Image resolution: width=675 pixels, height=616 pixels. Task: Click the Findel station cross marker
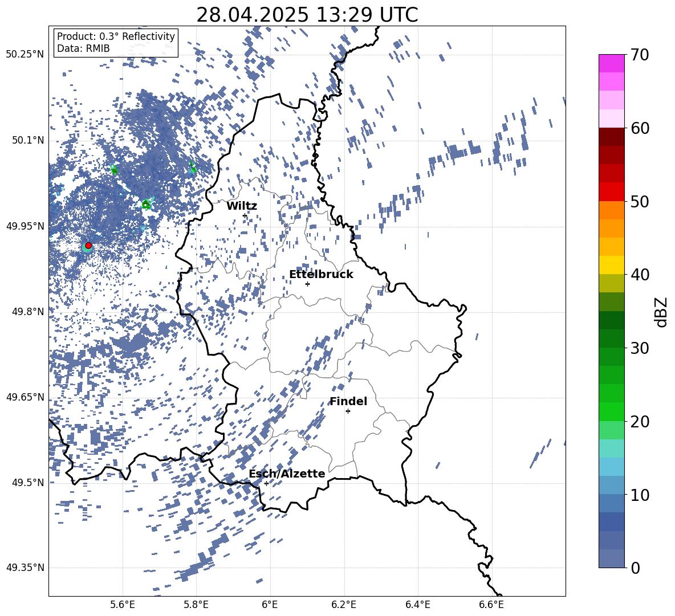pos(348,411)
